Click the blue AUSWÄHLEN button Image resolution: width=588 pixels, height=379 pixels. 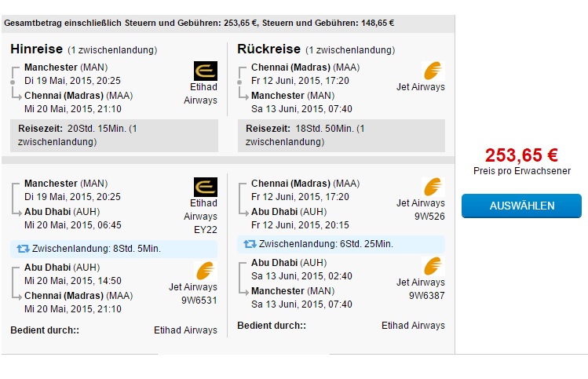(x=521, y=206)
